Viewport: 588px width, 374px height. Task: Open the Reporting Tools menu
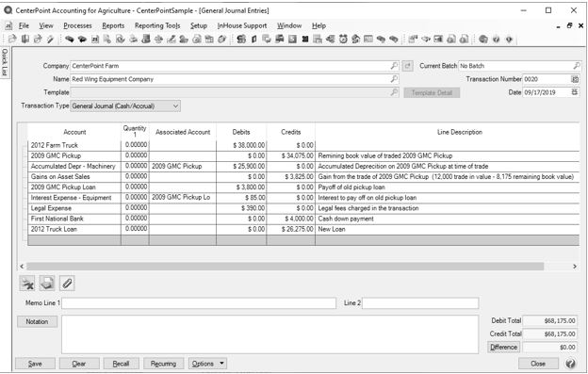click(x=157, y=25)
